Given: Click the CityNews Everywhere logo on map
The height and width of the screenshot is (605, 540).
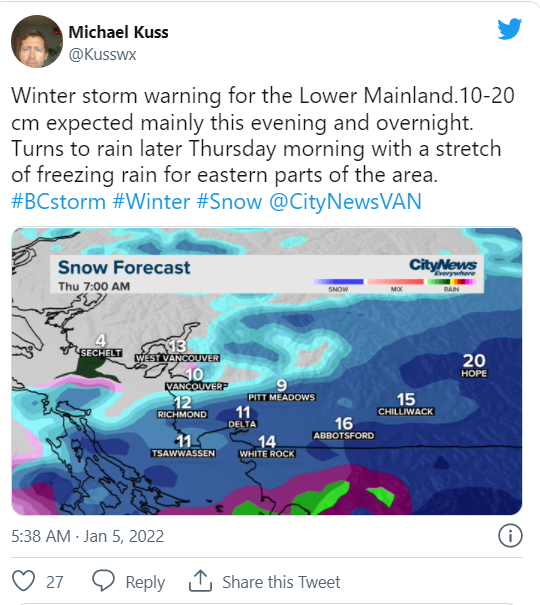Looking at the screenshot, I should click(443, 267).
